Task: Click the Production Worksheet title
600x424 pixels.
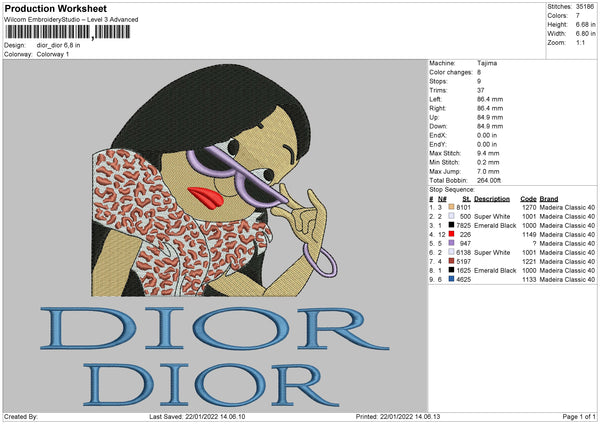Action: tap(55, 8)
